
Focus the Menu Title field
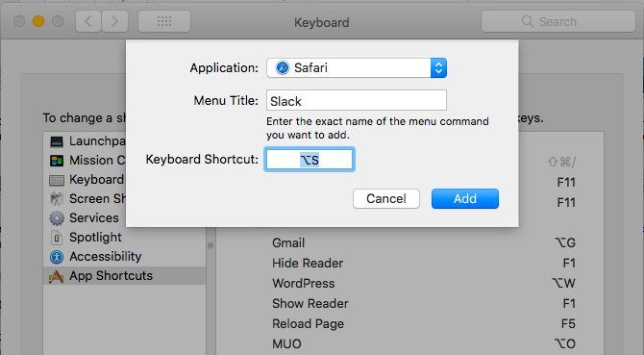click(x=357, y=100)
